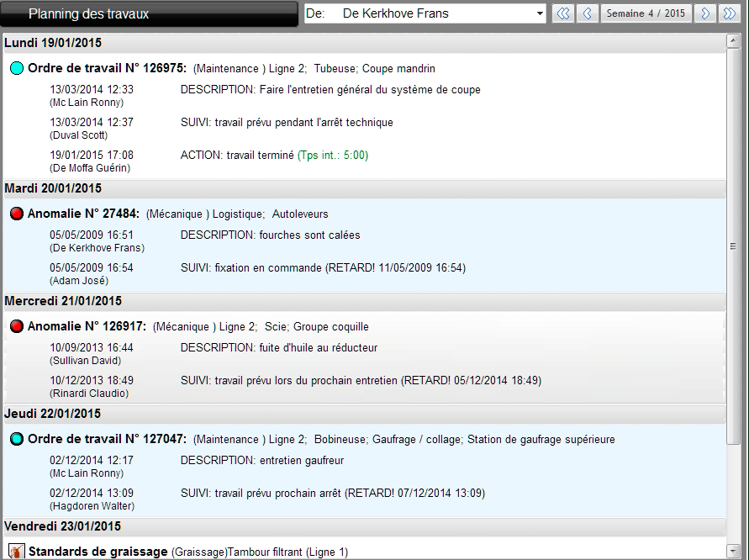This screenshot has width=749, height=560.
Task: Click timestamp 02/12/2014 13:09
Action: point(92,493)
